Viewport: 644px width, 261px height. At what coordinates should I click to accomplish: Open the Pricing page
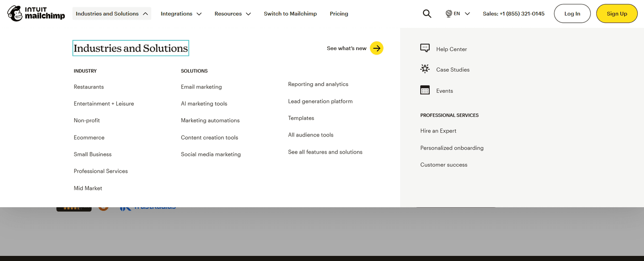coord(339,14)
